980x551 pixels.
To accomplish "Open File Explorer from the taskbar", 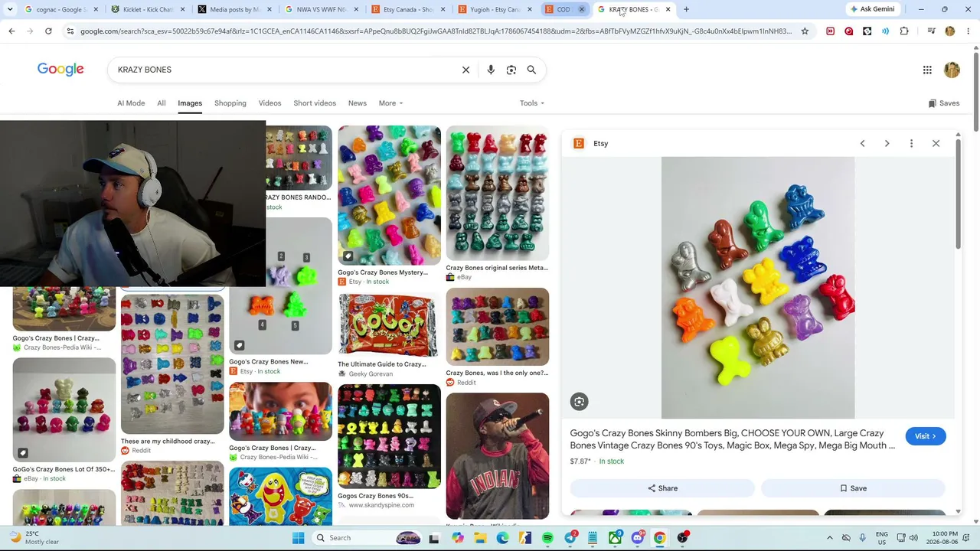I will (480, 538).
